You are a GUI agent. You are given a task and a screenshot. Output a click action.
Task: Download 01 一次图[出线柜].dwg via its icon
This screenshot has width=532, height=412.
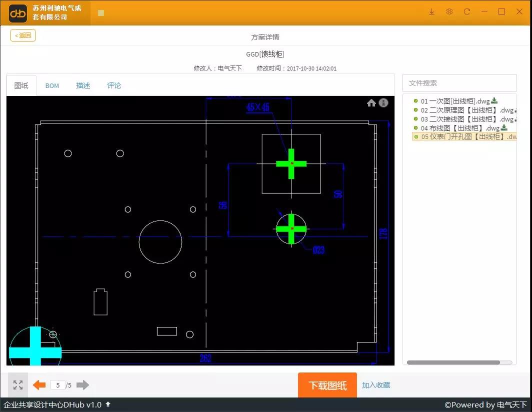pyautogui.click(x=494, y=101)
